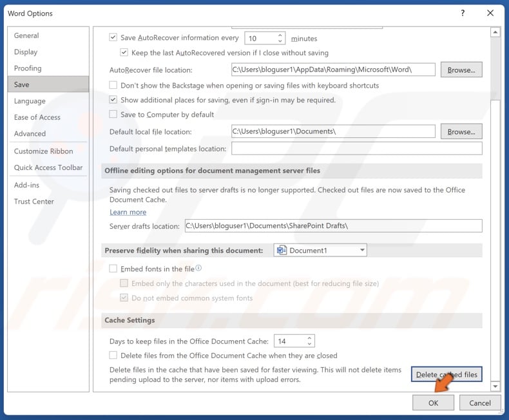Enable Delete files from cache when closed
The width and height of the screenshot is (509, 420).
(113, 356)
